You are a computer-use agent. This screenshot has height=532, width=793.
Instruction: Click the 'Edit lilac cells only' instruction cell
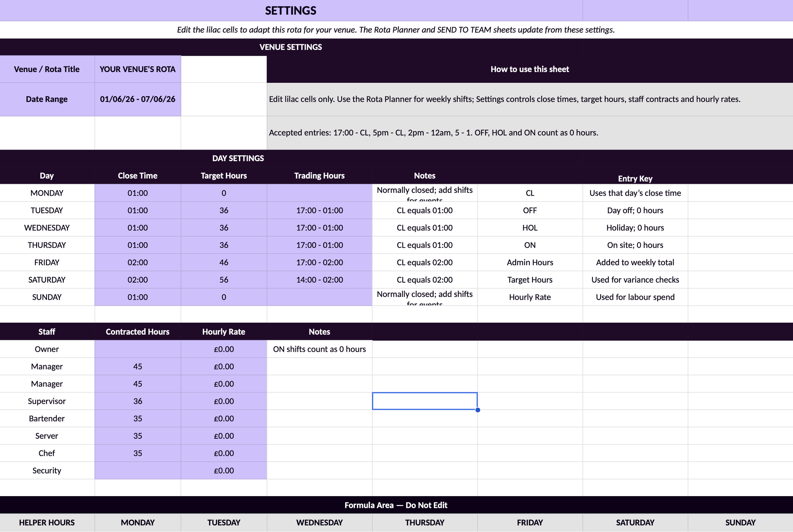530,99
